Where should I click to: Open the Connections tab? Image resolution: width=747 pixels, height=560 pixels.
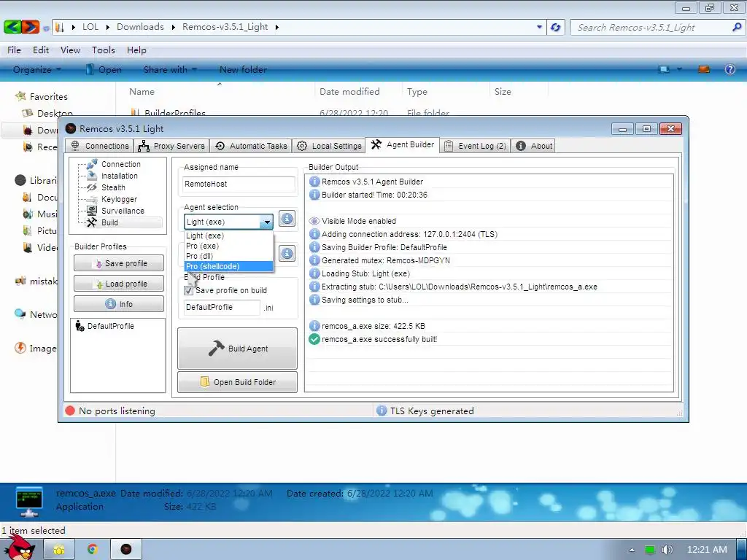coord(99,146)
